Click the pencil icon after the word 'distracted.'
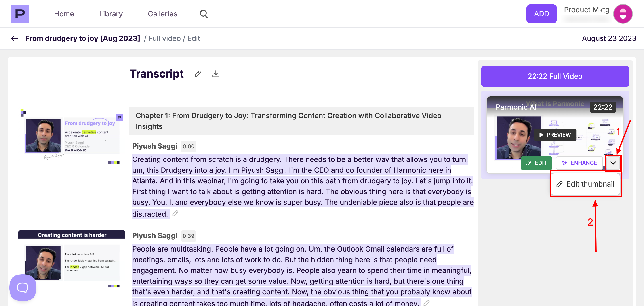 [x=175, y=213]
